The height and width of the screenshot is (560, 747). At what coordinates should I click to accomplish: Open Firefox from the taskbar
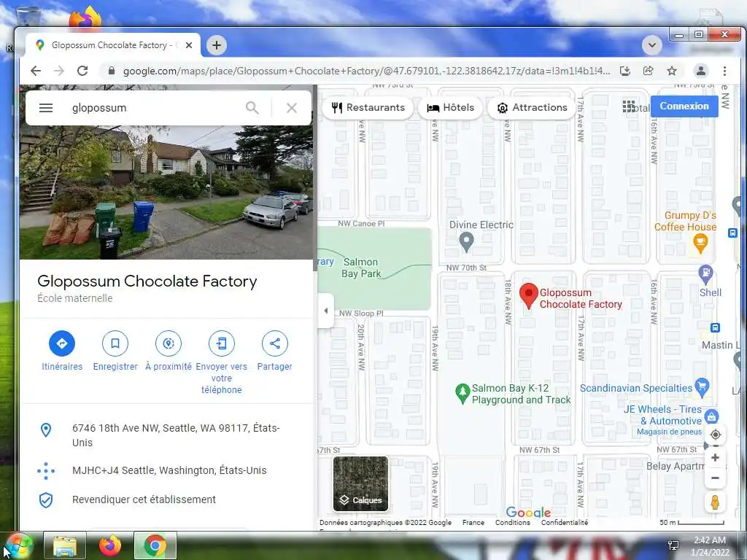(110, 545)
